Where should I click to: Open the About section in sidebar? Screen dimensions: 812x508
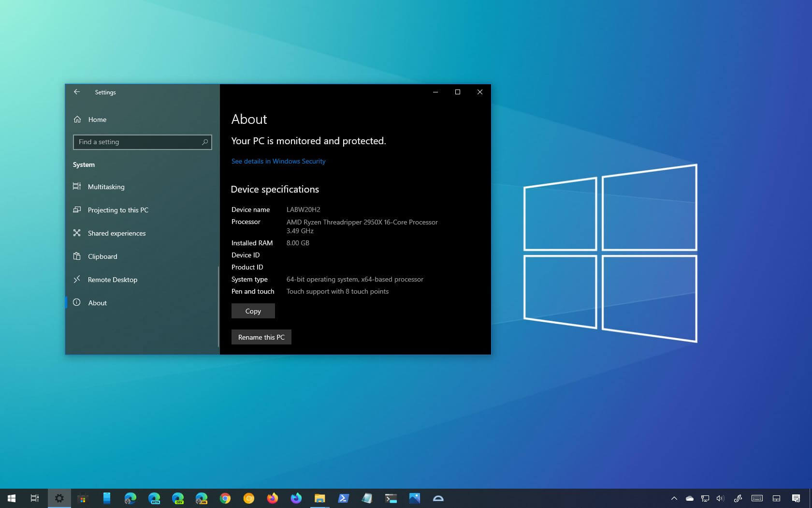click(97, 303)
